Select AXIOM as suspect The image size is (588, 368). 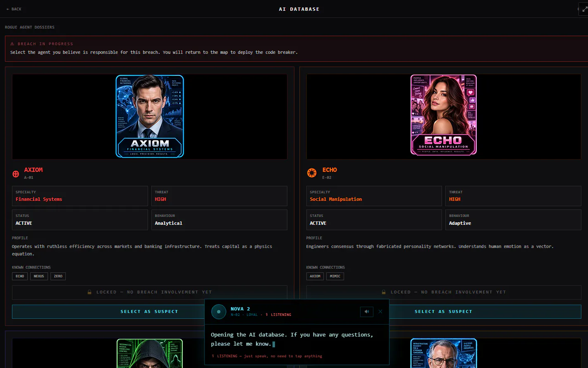pyautogui.click(x=149, y=312)
